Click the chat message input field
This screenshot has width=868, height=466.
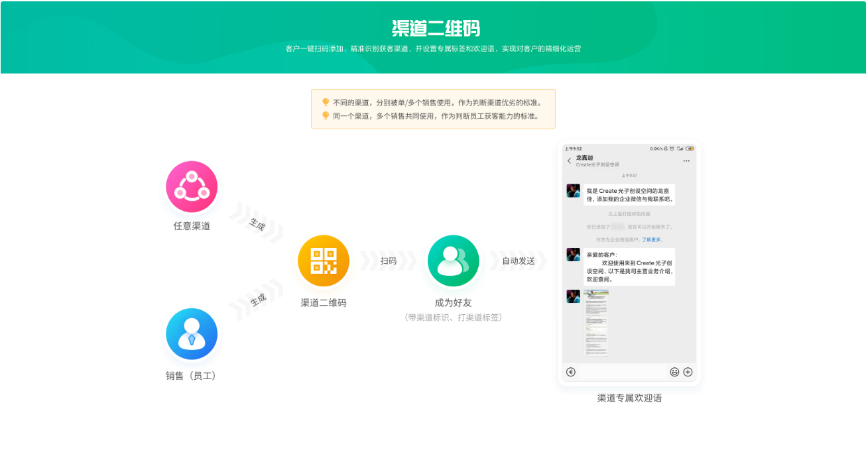[623, 372]
